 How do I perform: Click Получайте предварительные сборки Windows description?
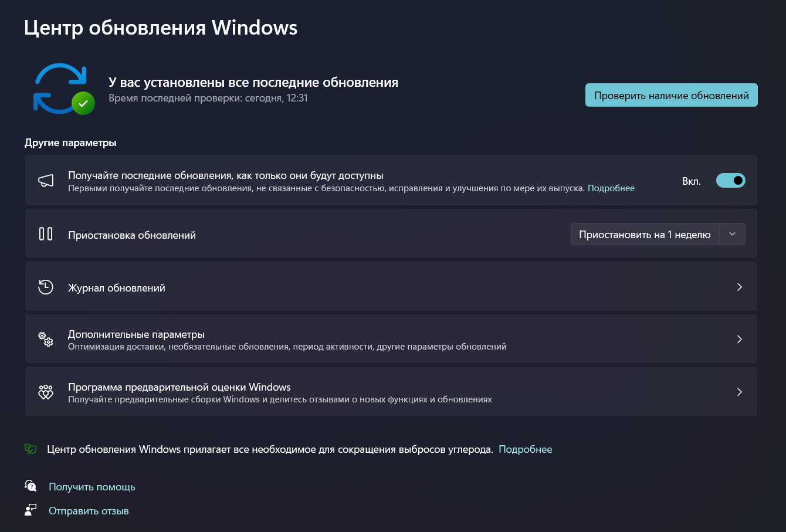[280, 399]
